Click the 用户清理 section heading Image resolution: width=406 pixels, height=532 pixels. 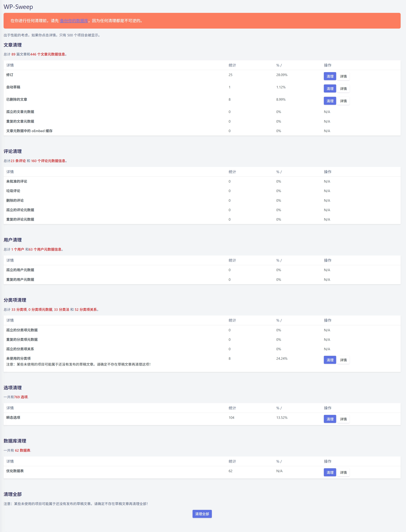13,240
